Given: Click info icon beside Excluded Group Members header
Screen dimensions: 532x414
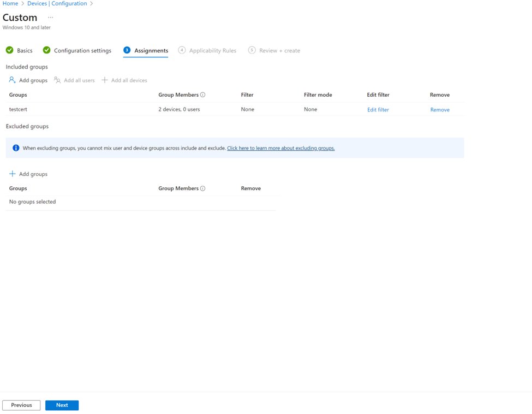Looking at the screenshot, I should [202, 188].
